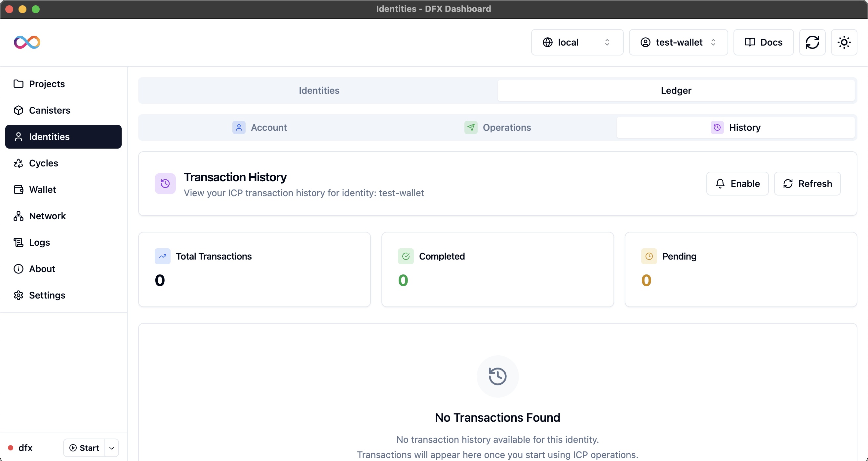This screenshot has width=868, height=461.
Task: Click the global refresh icon in the header
Action: 812,42
